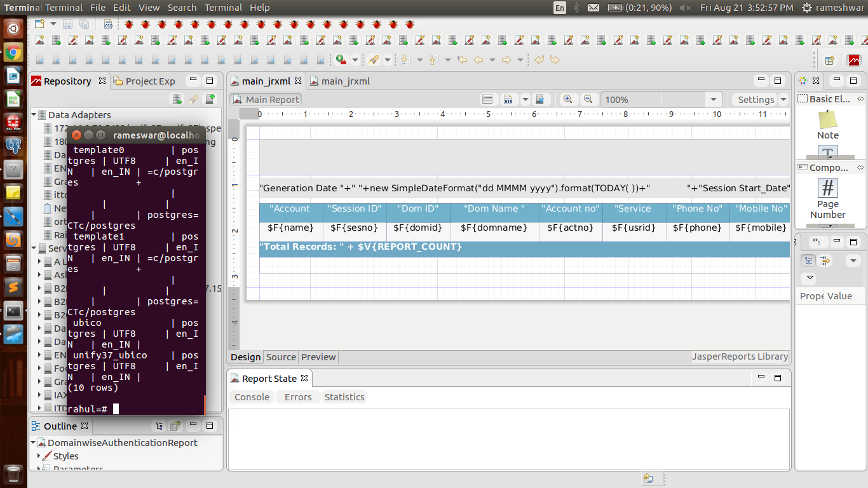Click the Save toolbar icon
The width and height of the screenshot is (868, 488).
(x=67, y=24)
